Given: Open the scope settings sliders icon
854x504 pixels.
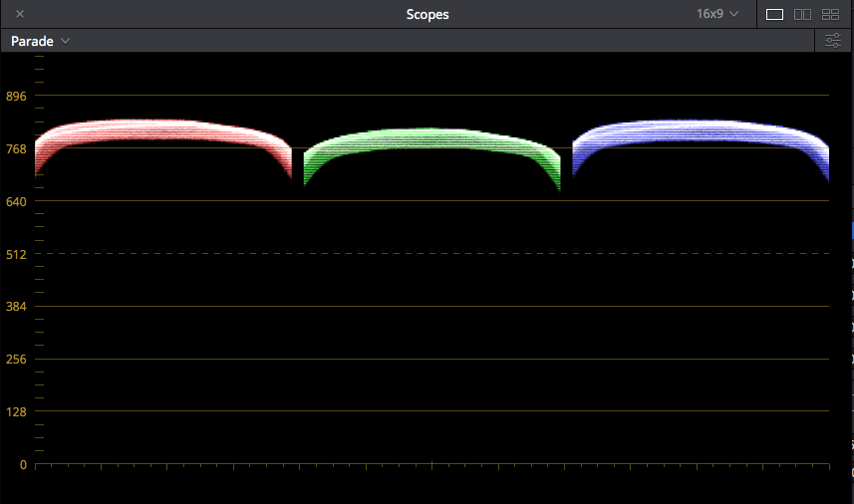Looking at the screenshot, I should coord(833,41).
